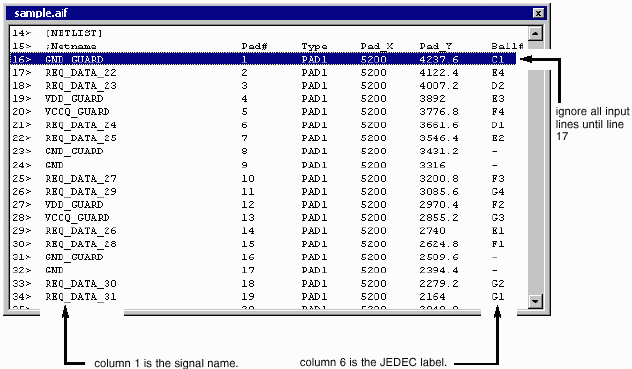Select REQ_DATA_28 signal name
Screen dimensions: 632x369
(81, 244)
